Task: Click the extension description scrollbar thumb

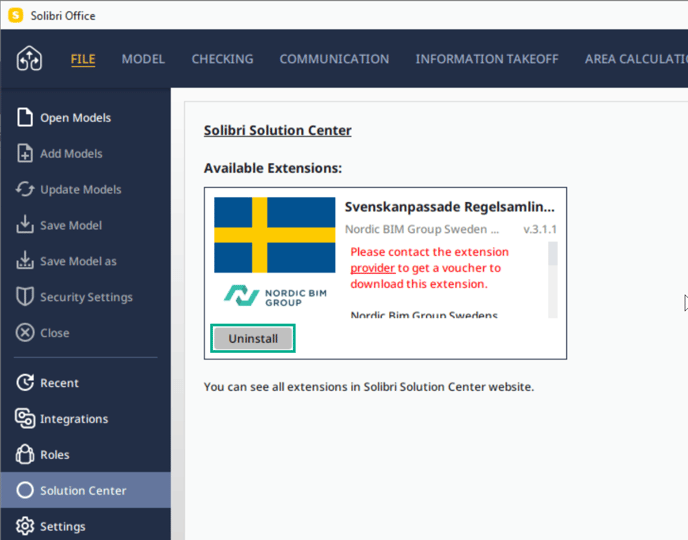Action: 553,253
